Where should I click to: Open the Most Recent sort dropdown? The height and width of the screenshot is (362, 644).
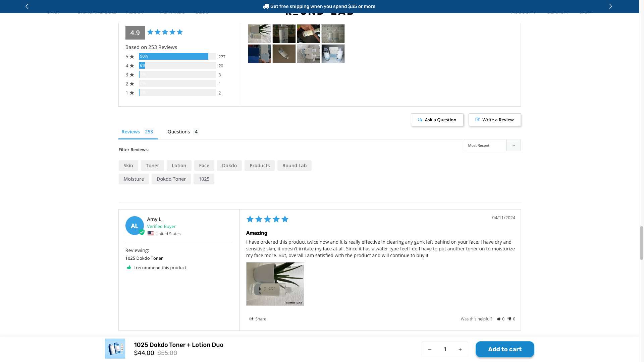pyautogui.click(x=492, y=145)
